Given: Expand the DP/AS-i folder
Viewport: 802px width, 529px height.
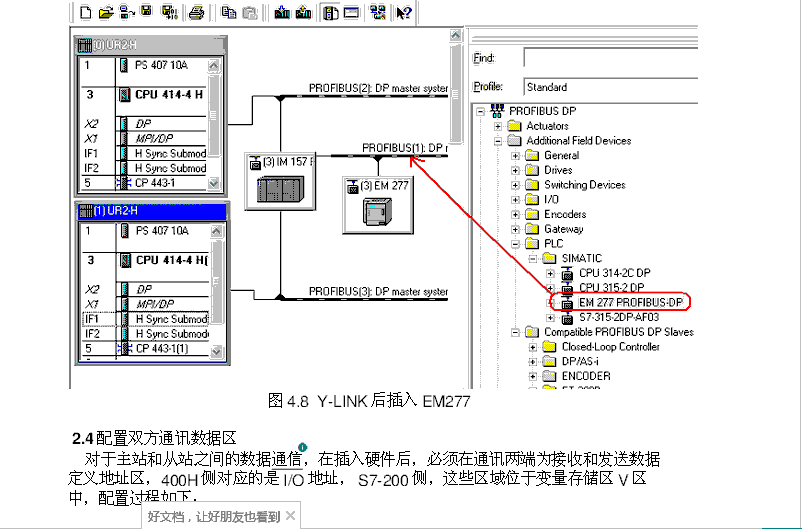Looking at the screenshot, I should [532, 362].
